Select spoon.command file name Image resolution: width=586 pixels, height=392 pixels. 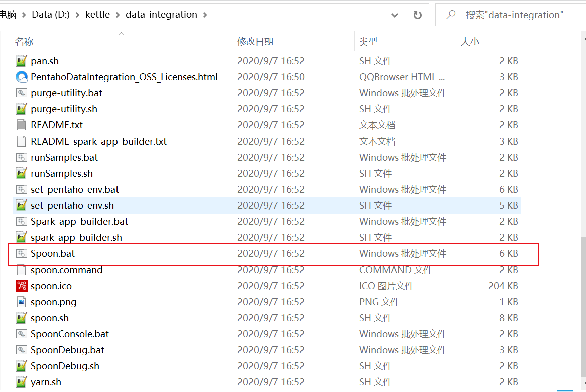pos(66,270)
